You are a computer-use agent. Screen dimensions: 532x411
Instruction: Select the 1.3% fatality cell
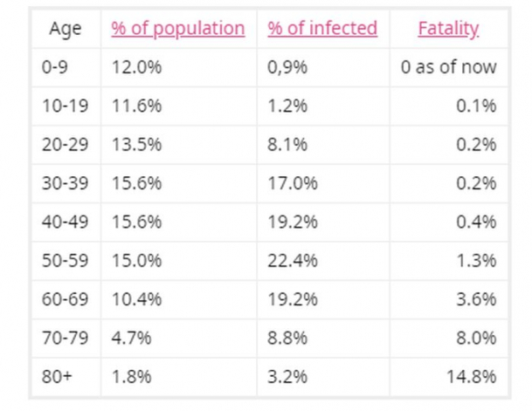[476, 260]
